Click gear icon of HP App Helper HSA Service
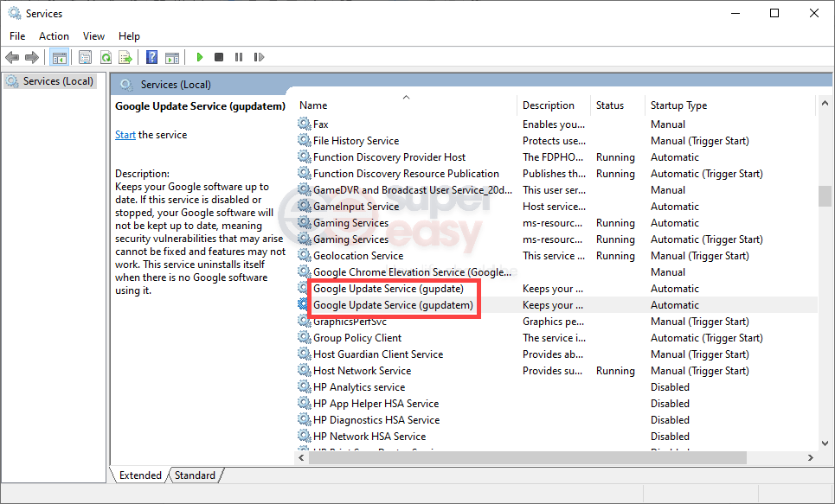Image resolution: width=835 pixels, height=504 pixels. 304,404
